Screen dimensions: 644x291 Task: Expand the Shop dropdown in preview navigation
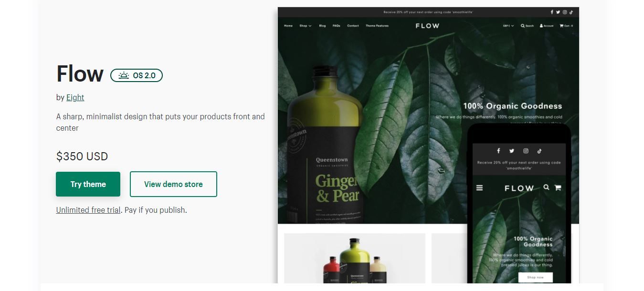[306, 26]
